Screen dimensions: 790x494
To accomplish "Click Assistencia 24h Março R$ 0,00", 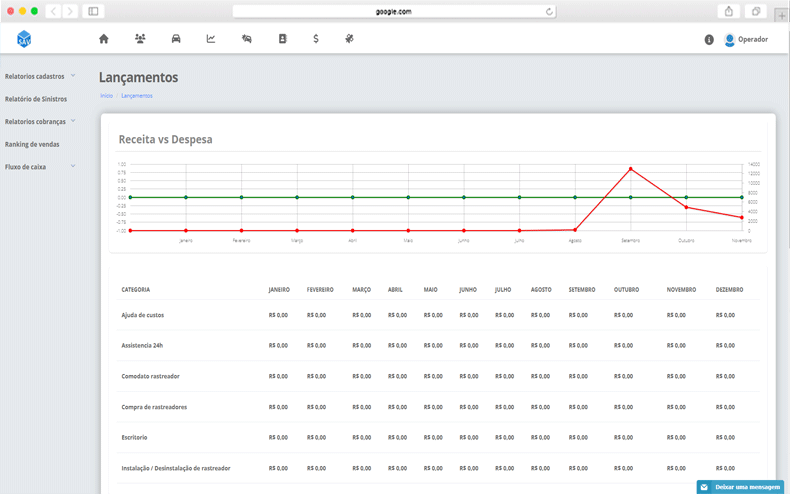I will [362, 346].
